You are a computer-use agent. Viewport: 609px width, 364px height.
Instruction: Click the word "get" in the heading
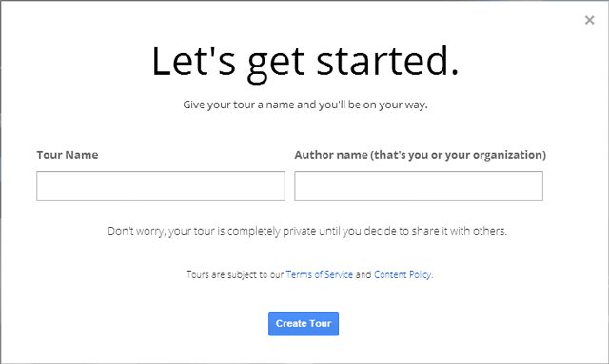276,66
